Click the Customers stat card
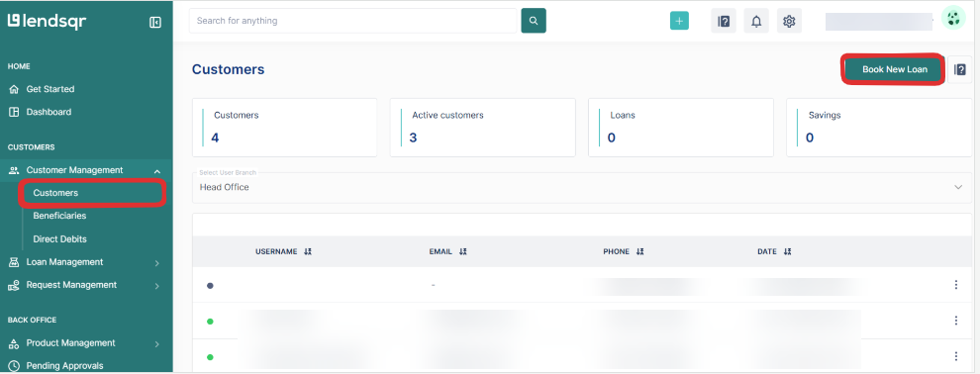Screen dimensions: 980x374 click(x=284, y=128)
